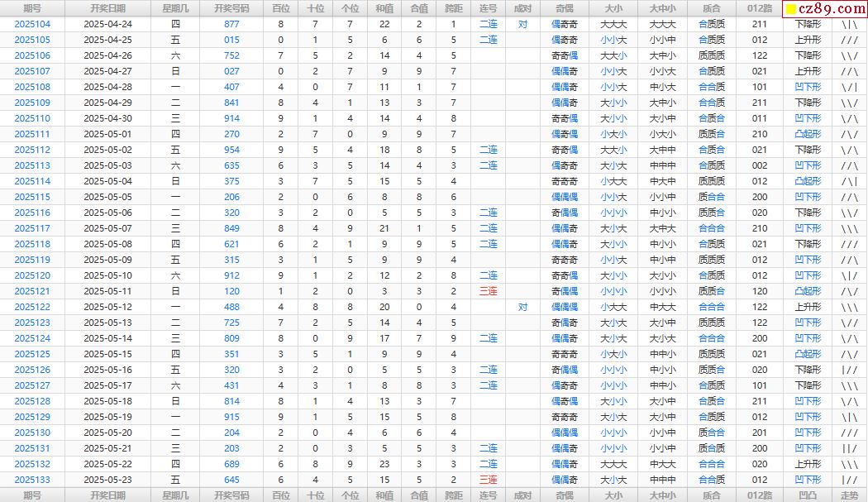Screen dimensions: 868x502
Task: Select the date 2025-05-23
Action: coord(108,480)
